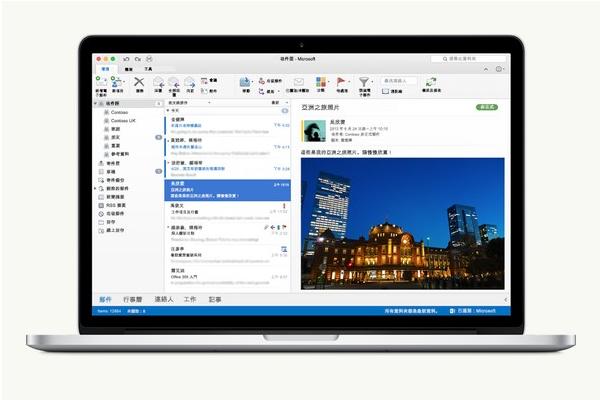Click the Follow Up red flag icon
Screen dimensions: 600x400
pyautogui.click(x=341, y=82)
